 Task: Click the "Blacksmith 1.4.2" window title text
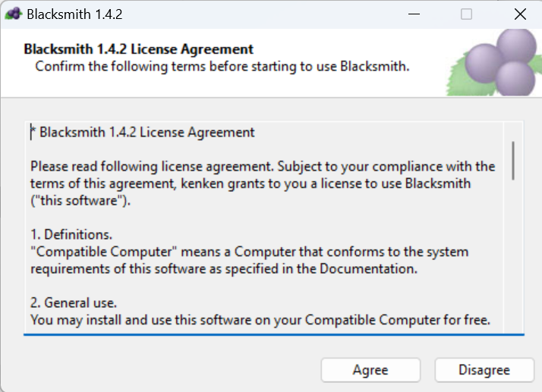[74, 14]
